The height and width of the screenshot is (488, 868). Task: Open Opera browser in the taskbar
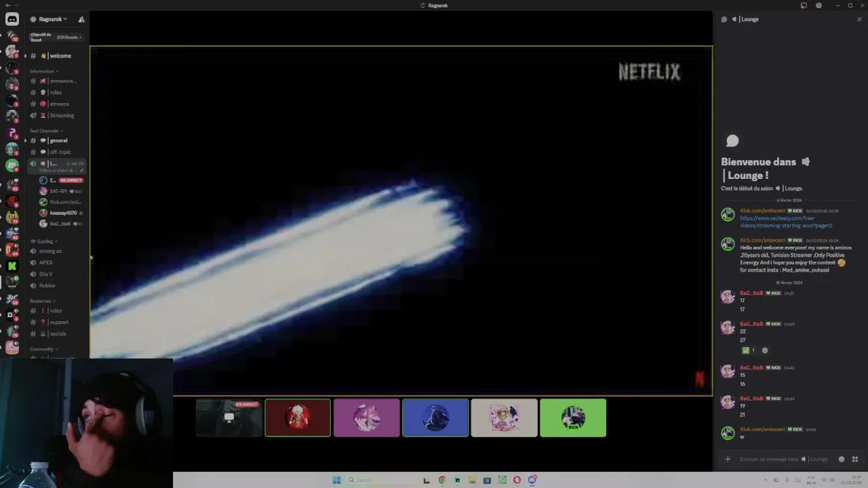click(517, 480)
